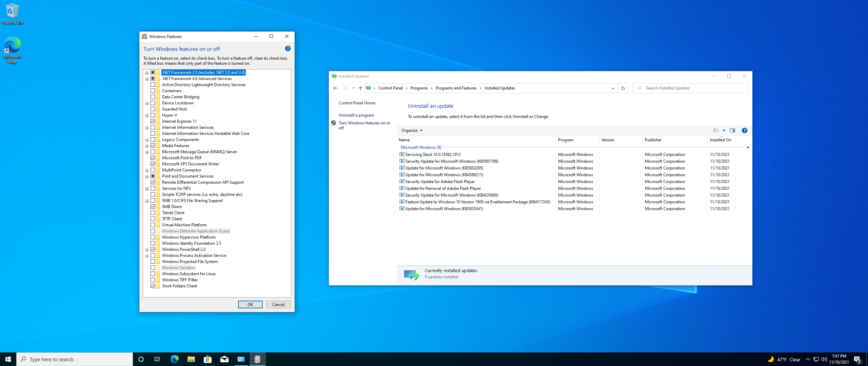
Task: Click the weather widget moon icon
Action: (x=770, y=359)
